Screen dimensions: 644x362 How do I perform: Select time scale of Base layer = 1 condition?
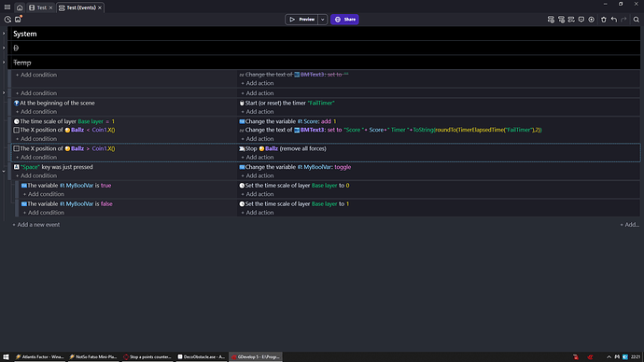64,121
